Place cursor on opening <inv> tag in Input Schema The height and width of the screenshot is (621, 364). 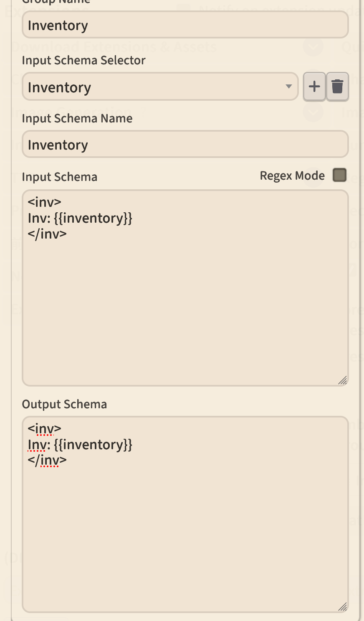(45, 202)
